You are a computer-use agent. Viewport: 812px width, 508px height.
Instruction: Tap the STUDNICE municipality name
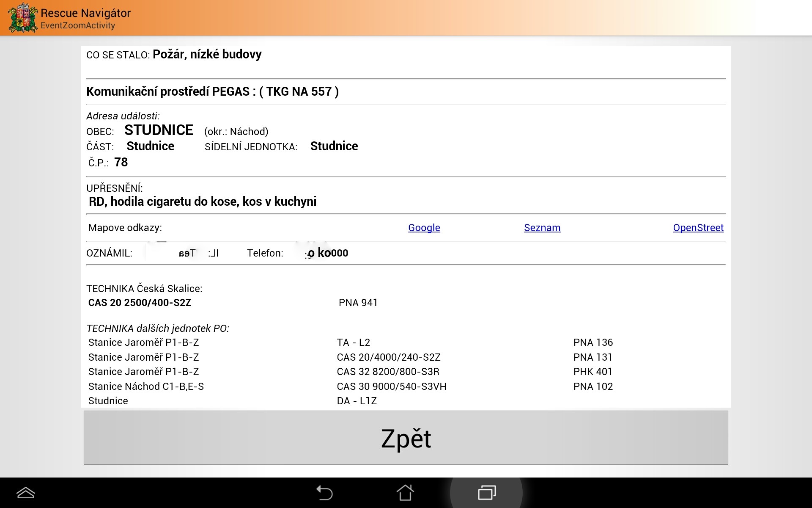(159, 130)
